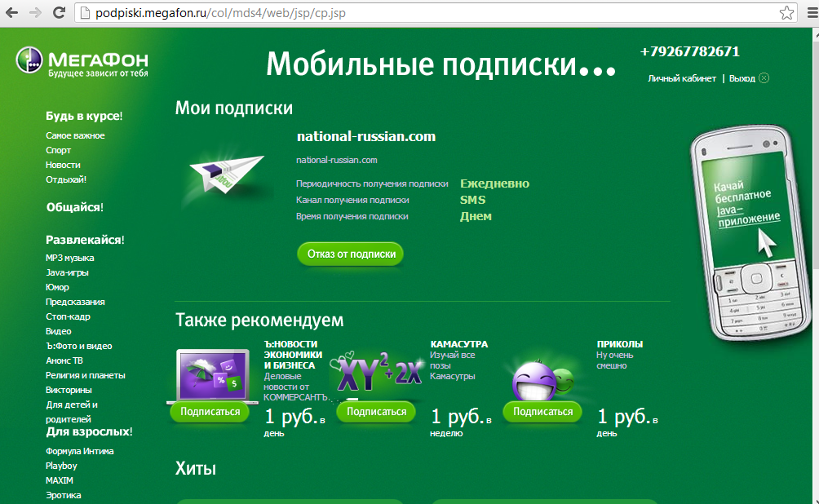Click the paper airplane subscription image
This screenshot has height=504, width=819.
click(224, 172)
